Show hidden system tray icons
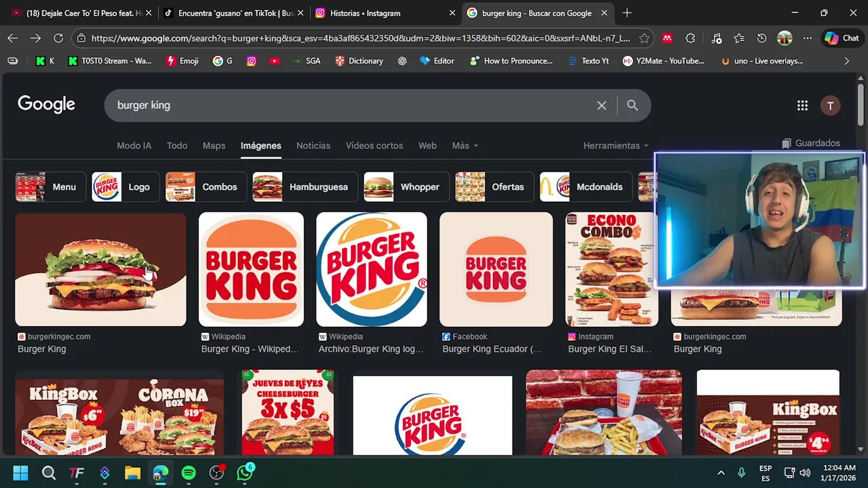Screen dimensions: 868x488 [x=721, y=472]
